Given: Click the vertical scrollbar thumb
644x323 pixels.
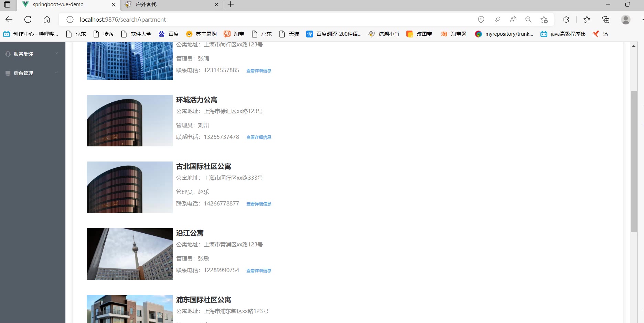Looking at the screenshot, I should click(x=634, y=161).
